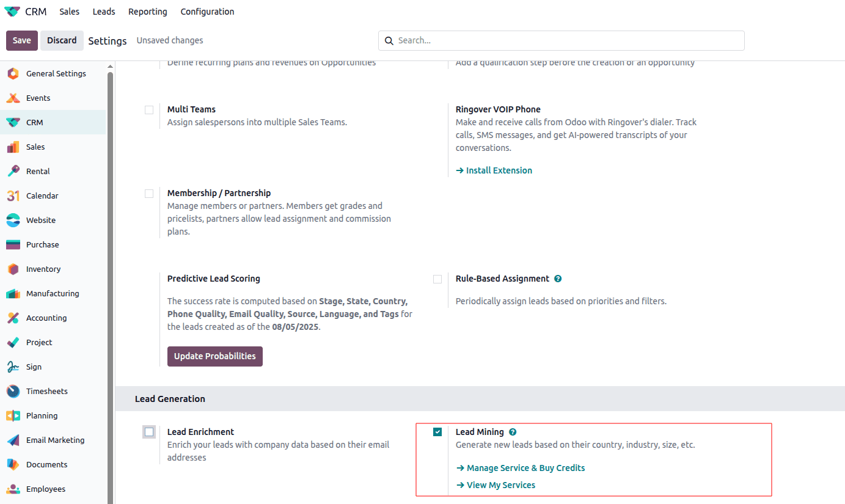Open the Configuration menu

coord(207,12)
